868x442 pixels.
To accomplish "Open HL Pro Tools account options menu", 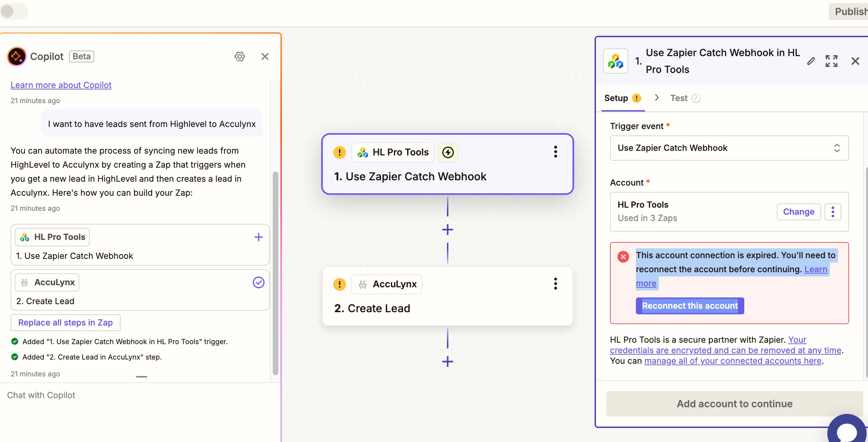I will tap(833, 212).
